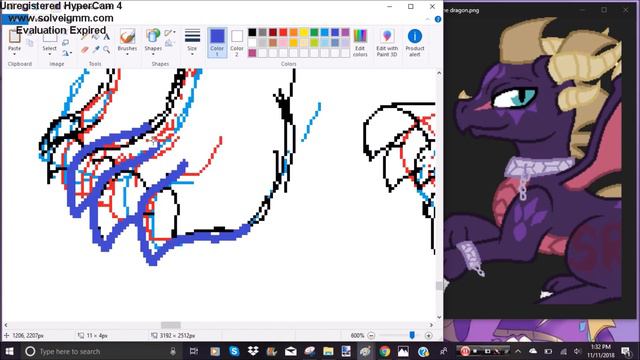
Task: Pick the yellow color swatch
Action: 304,32
